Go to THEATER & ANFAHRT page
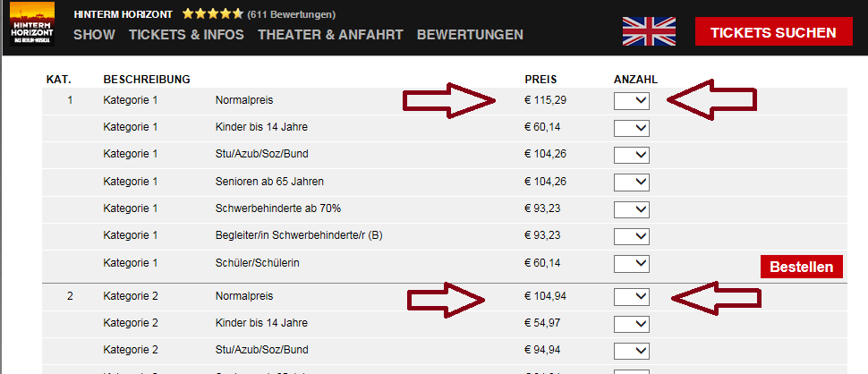The image size is (868, 374). (330, 35)
